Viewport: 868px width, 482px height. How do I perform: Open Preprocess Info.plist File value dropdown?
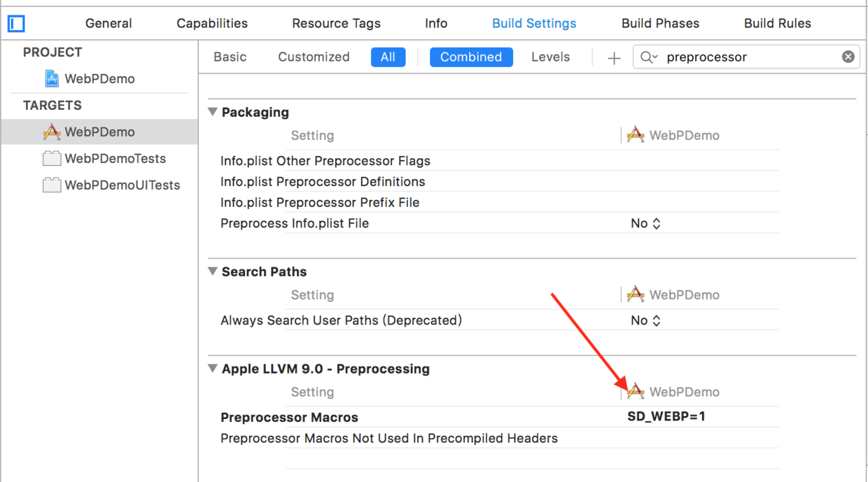click(645, 224)
